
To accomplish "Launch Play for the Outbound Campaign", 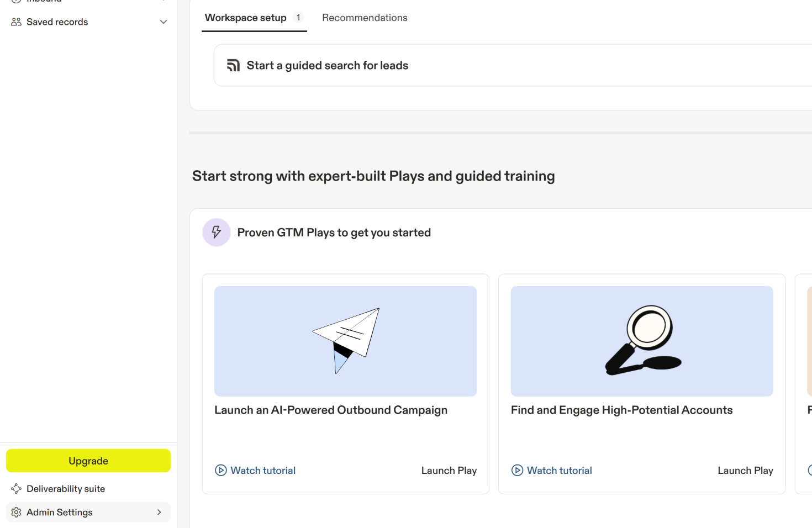I will [449, 471].
